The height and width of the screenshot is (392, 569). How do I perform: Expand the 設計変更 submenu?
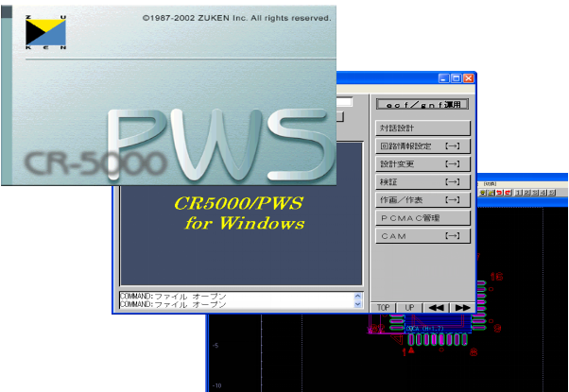pos(422,164)
